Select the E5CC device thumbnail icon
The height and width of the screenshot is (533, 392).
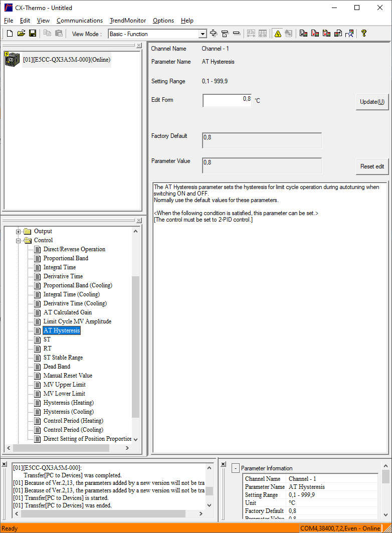(x=13, y=60)
